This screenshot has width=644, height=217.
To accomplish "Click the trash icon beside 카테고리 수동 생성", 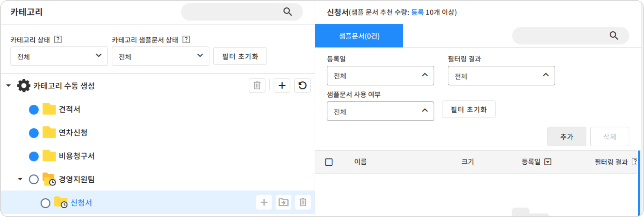I will 257,85.
